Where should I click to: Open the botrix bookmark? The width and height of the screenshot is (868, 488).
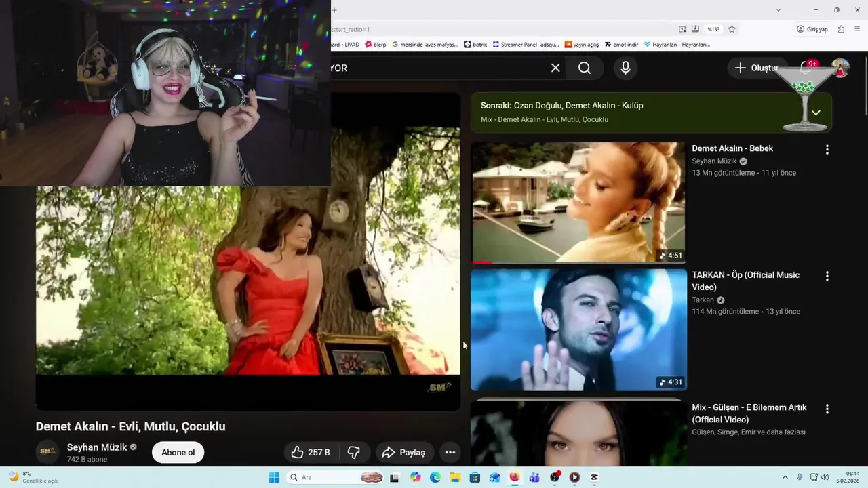coord(475,45)
